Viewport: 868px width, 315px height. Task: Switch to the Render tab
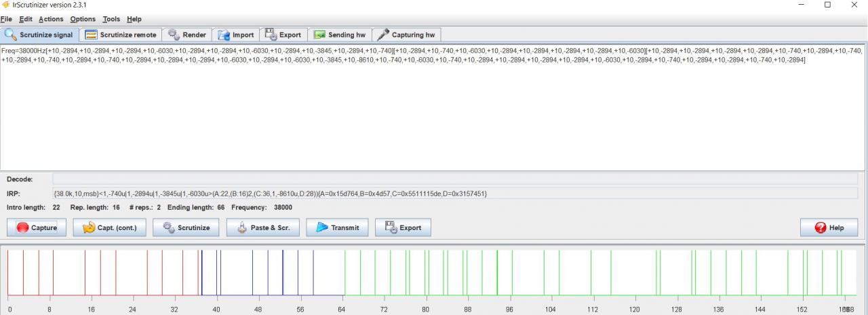click(186, 35)
